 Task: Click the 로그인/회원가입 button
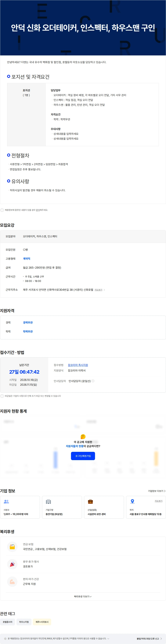[x=83, y=456]
